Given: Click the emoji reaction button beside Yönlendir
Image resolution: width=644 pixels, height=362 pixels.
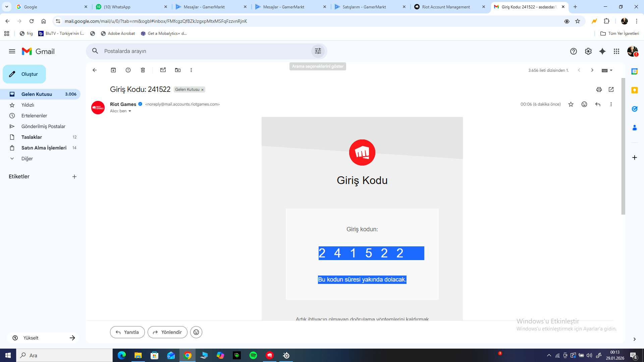Looking at the screenshot, I should [196, 332].
